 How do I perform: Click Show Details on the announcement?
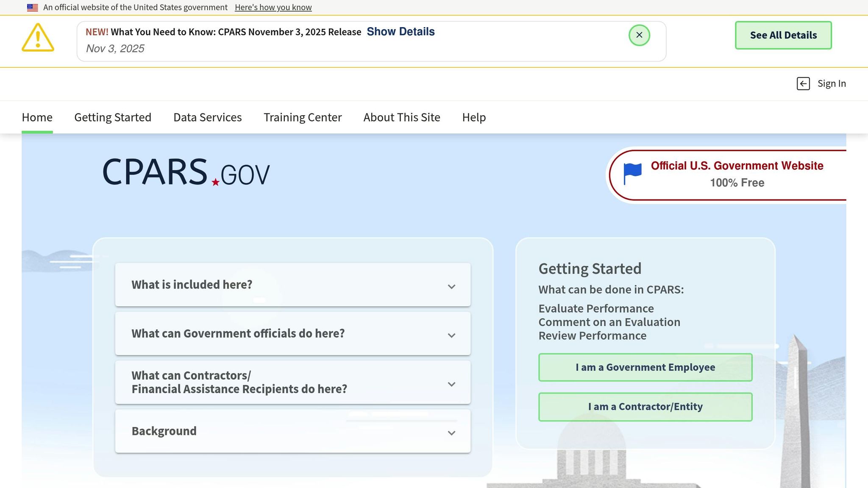click(401, 32)
